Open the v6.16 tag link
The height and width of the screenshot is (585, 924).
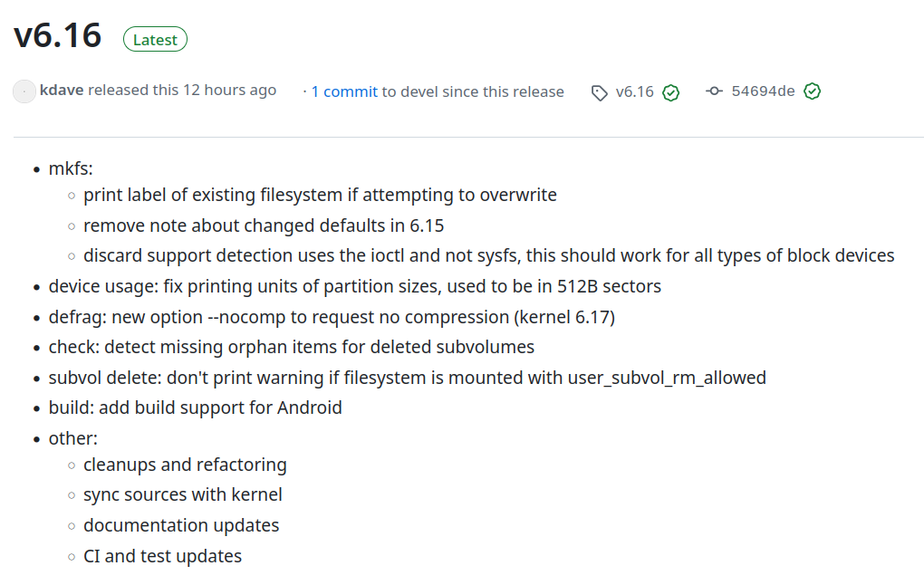point(635,91)
